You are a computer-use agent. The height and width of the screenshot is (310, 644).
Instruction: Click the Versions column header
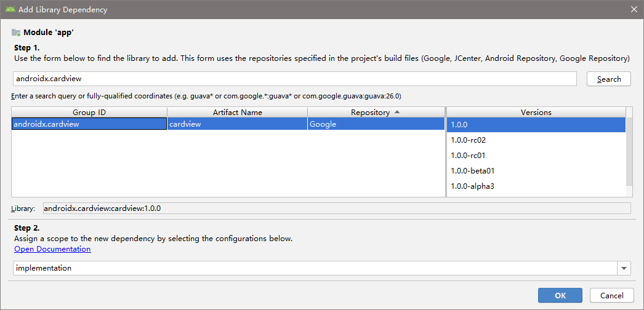click(536, 113)
